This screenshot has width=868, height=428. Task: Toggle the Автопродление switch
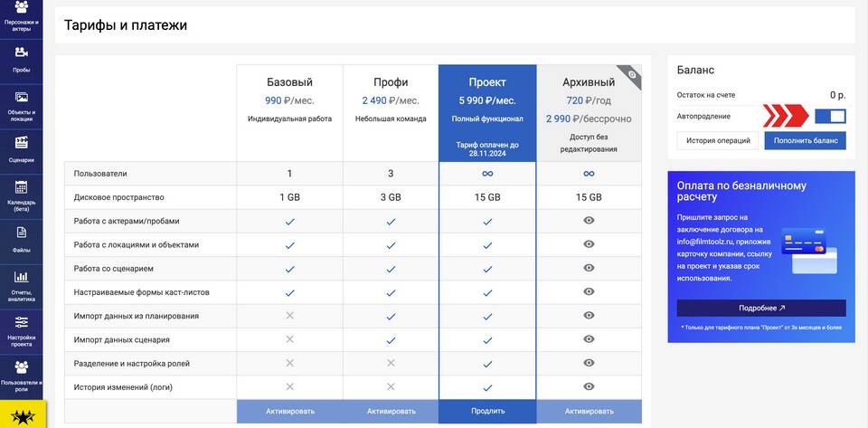click(830, 116)
